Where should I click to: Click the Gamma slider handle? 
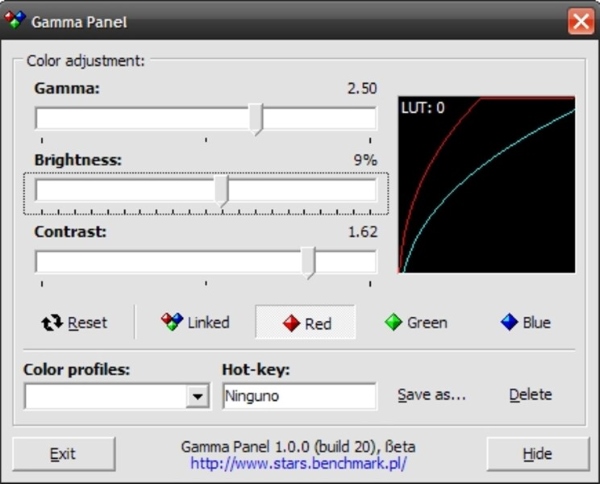(257, 119)
